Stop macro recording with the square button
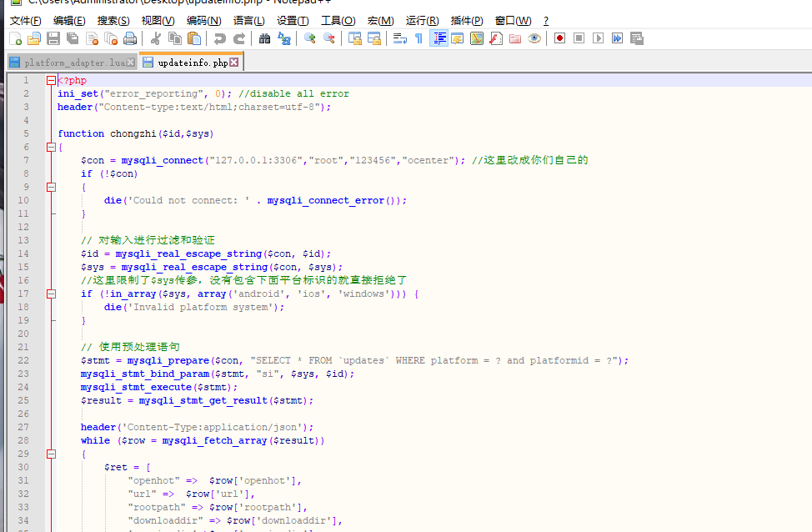Viewport: 812px width, 532px height. click(579, 38)
